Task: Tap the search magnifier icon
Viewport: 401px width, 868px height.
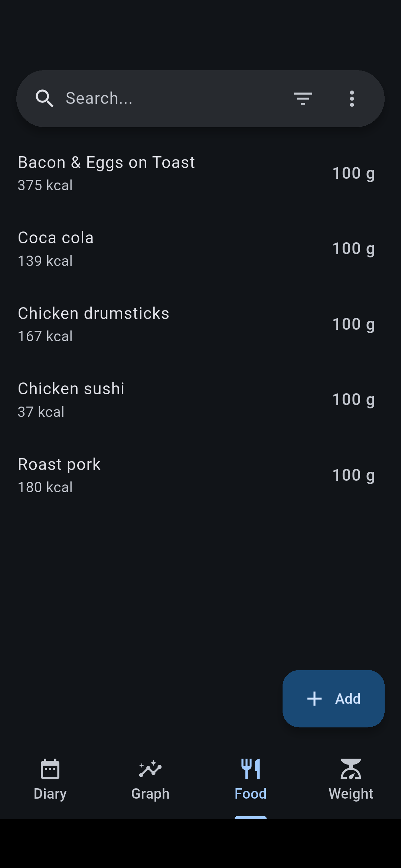Action: tap(44, 99)
